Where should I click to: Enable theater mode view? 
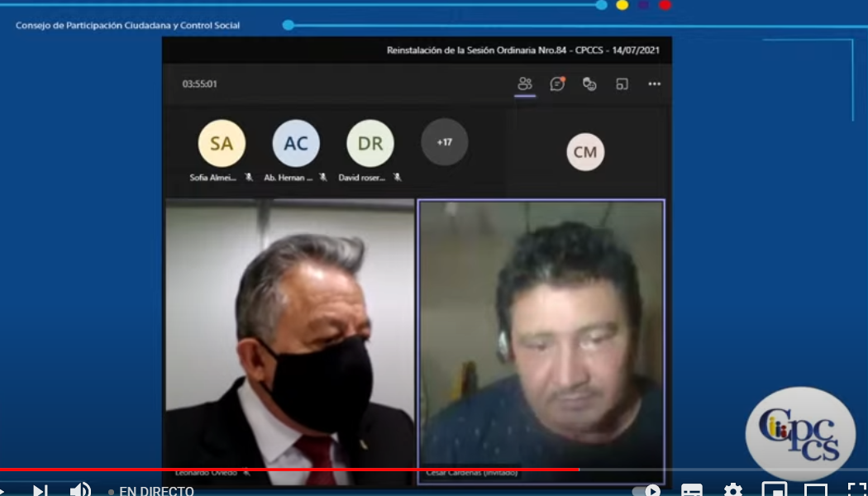[x=815, y=490]
